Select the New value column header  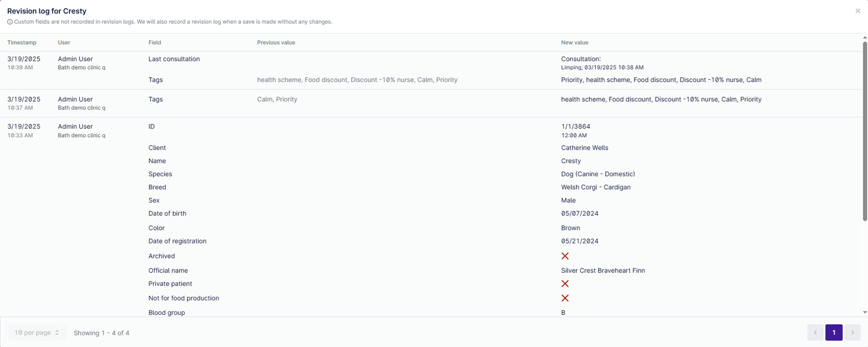pos(574,42)
